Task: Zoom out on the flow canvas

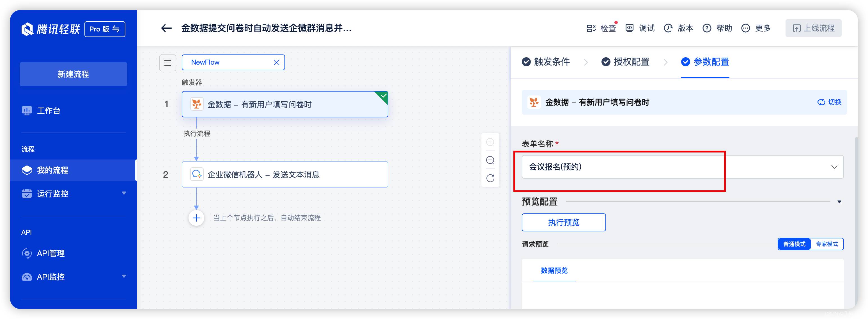Action: (x=490, y=160)
